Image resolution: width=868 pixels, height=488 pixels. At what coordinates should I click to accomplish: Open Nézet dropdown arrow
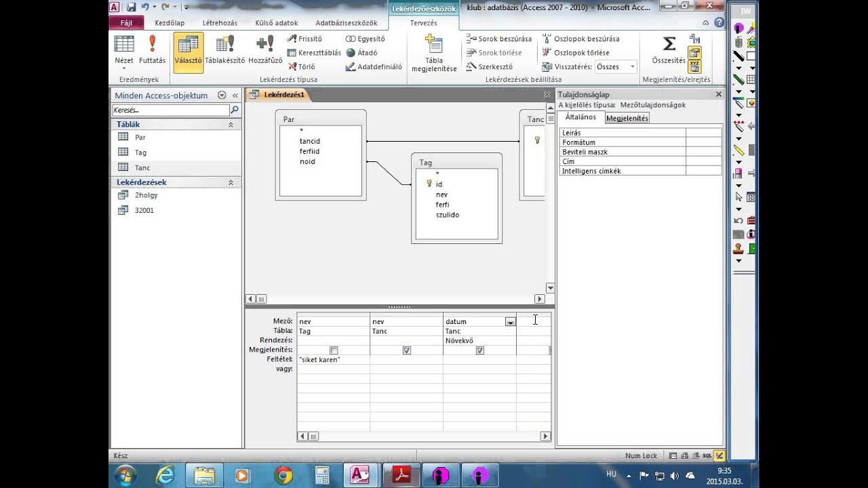(x=124, y=68)
